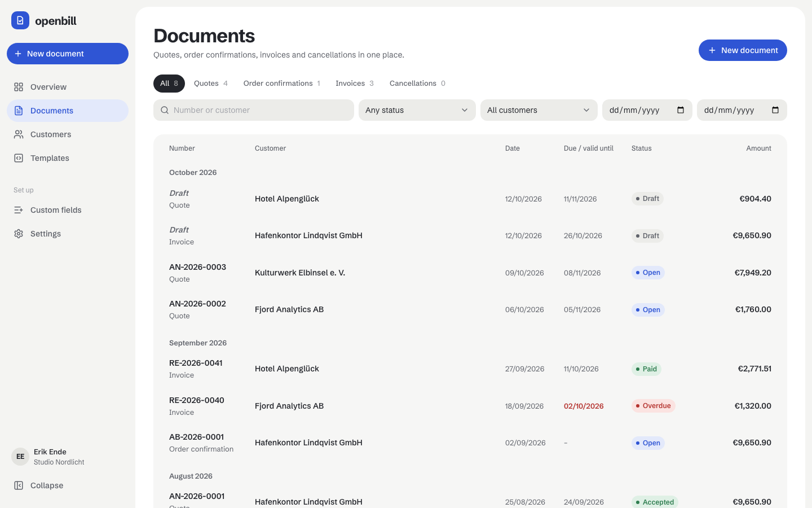Viewport: 812px width, 508px height.
Task: Click the Paid status badge
Action: pyautogui.click(x=646, y=369)
